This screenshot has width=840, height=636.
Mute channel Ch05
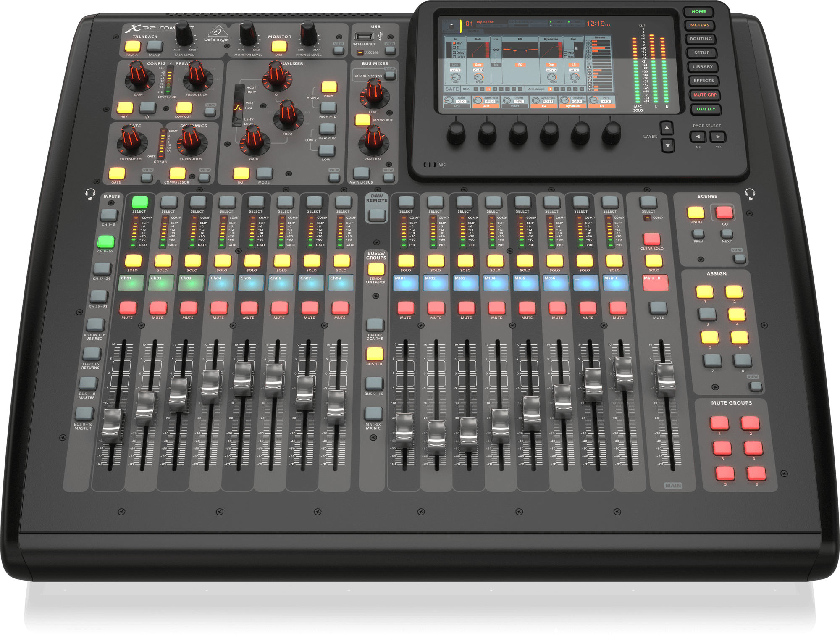click(249, 308)
